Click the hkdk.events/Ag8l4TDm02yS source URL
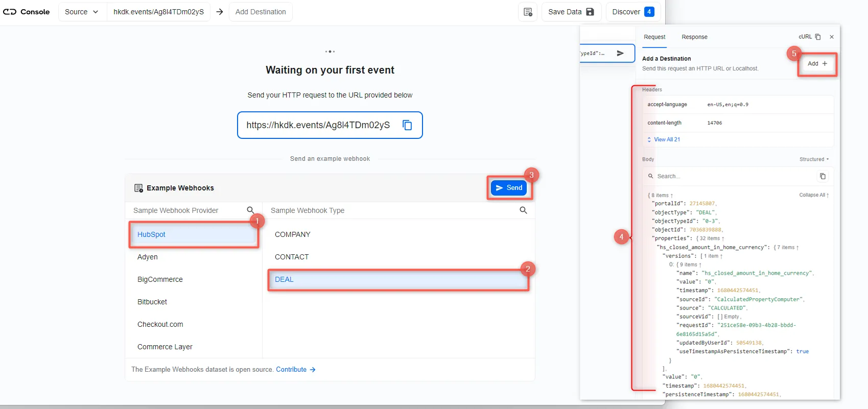The width and height of the screenshot is (868, 409). point(158,12)
